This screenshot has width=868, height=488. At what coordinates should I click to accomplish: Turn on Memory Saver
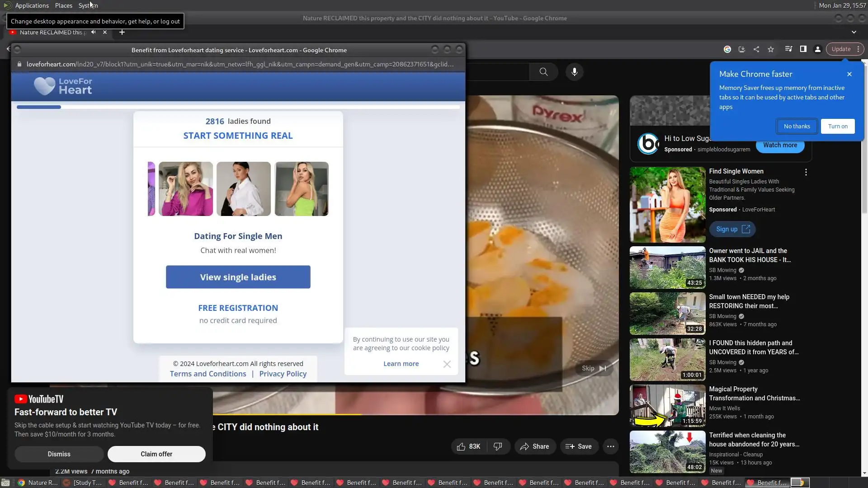(x=838, y=127)
